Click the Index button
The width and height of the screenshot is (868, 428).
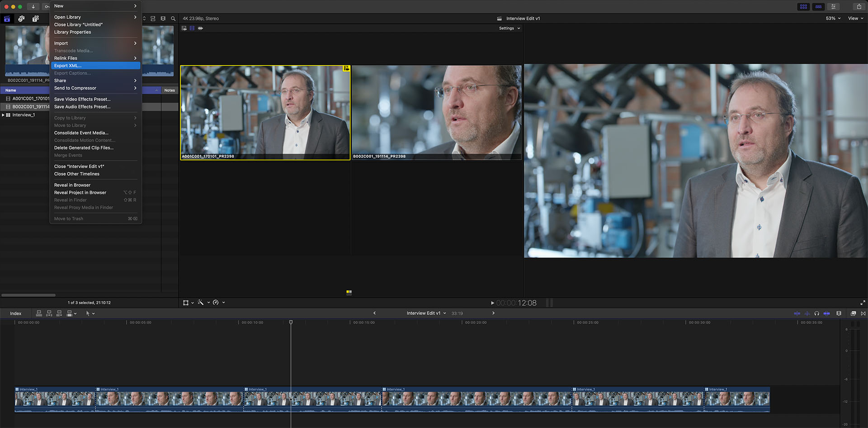[x=16, y=314]
